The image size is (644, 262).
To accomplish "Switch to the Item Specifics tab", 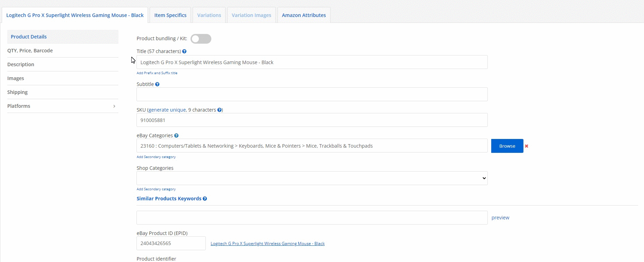I will tap(170, 15).
